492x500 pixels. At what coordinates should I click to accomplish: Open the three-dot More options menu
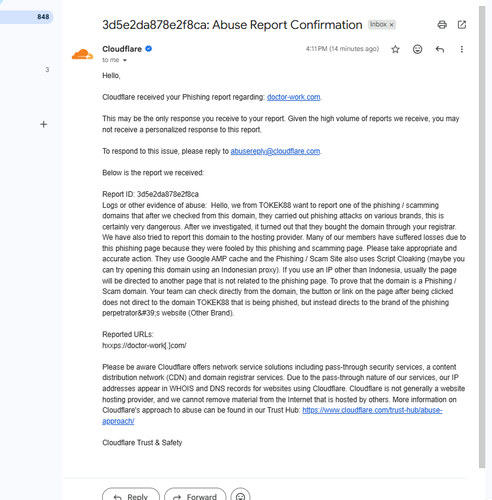462,49
